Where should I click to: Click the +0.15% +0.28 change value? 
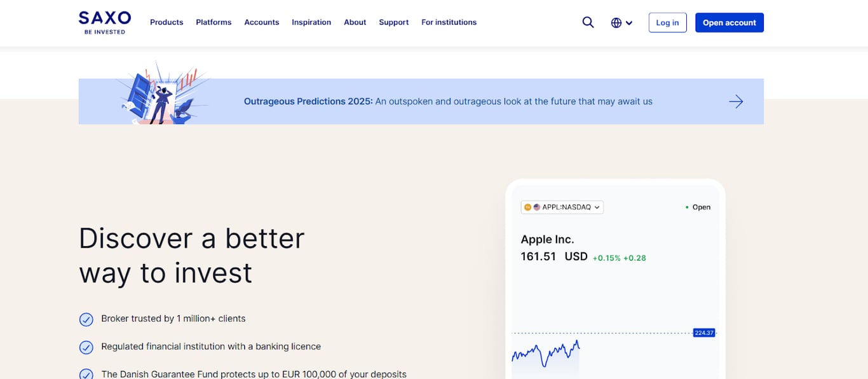coord(619,258)
